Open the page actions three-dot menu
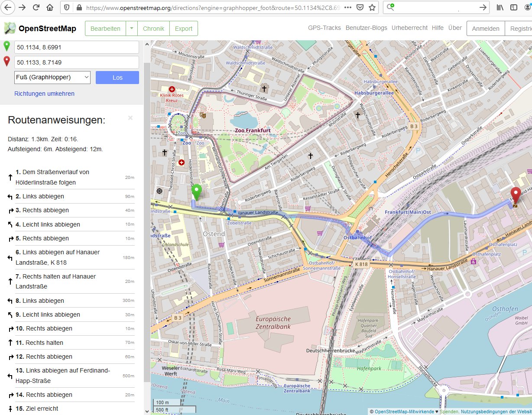 coord(348,7)
